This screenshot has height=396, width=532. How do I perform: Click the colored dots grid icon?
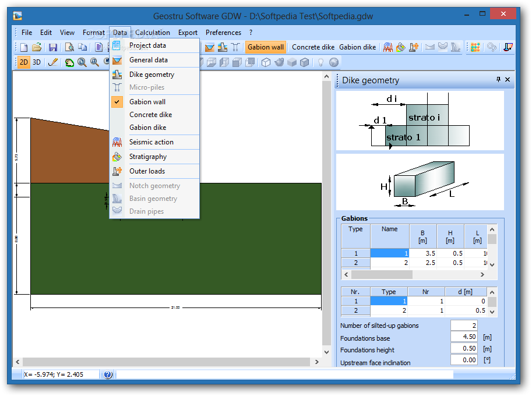475,47
